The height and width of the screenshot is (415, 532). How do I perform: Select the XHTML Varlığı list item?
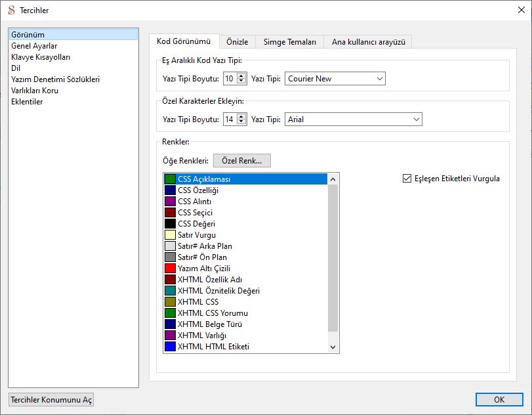pyautogui.click(x=245, y=335)
